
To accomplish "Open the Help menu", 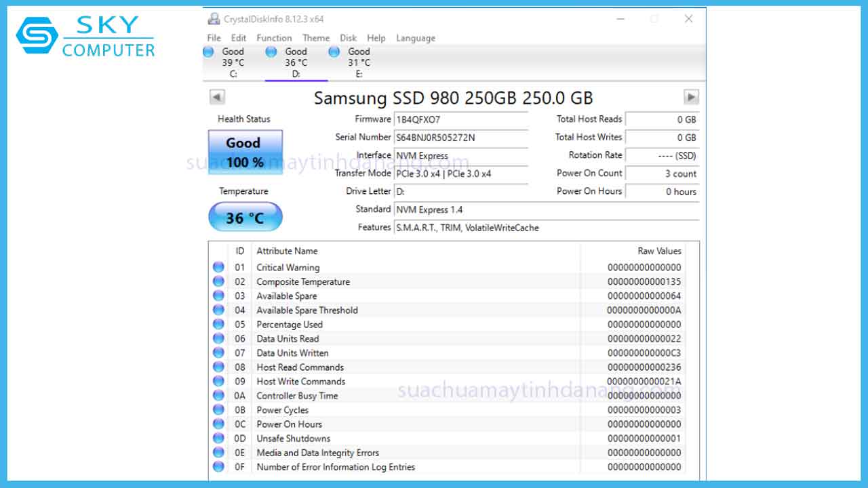I will (376, 38).
